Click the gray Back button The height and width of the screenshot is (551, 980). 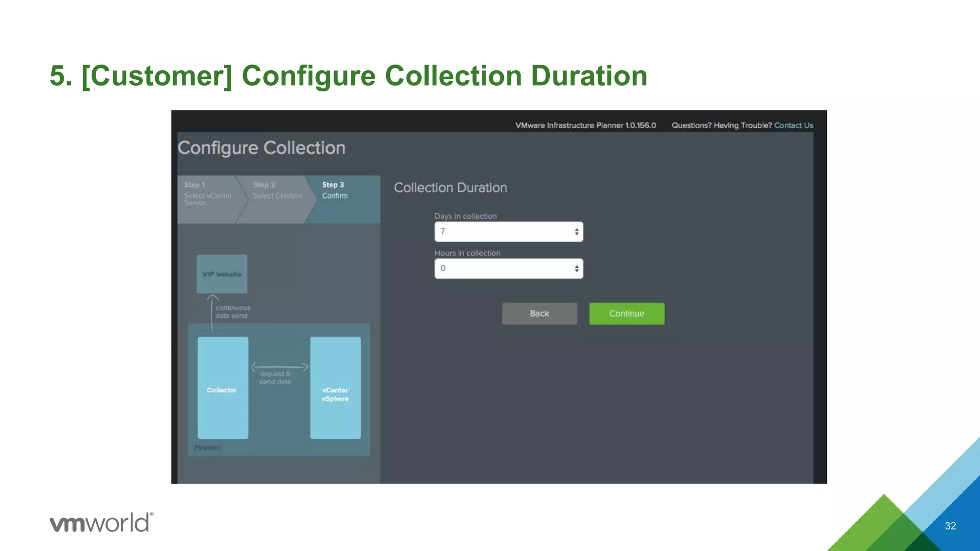(x=539, y=314)
